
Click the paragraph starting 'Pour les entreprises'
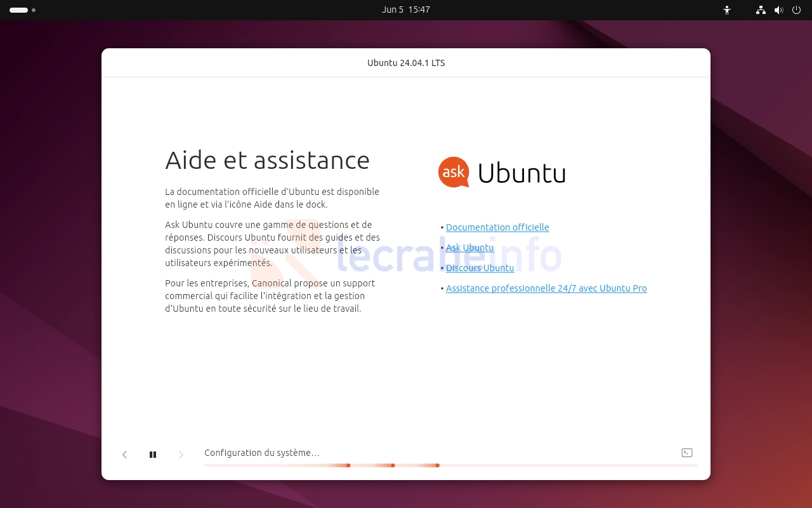(x=270, y=296)
